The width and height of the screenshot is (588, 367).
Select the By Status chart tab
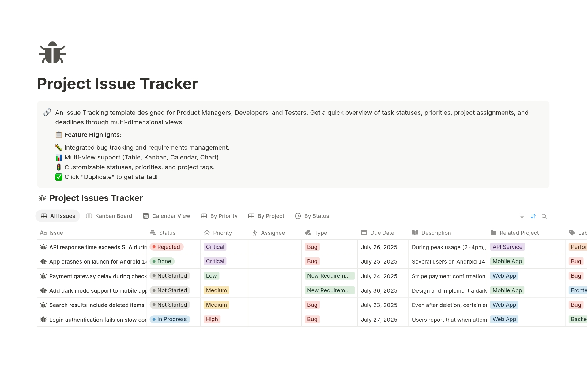(x=312, y=216)
